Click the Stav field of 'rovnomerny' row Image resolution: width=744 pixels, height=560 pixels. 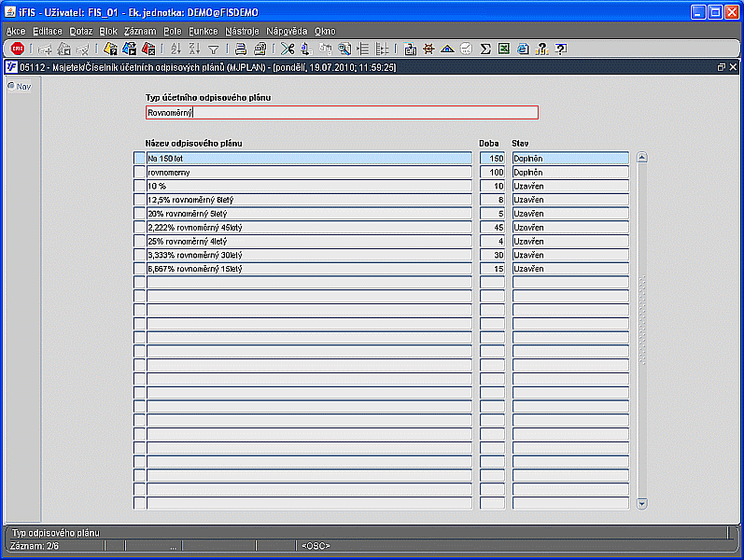coord(569,173)
